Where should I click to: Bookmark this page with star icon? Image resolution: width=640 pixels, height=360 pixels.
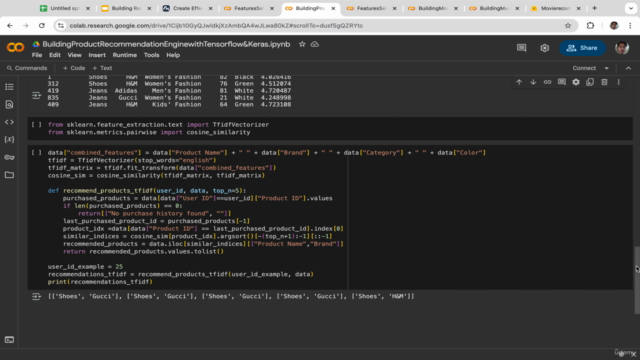[568, 25]
